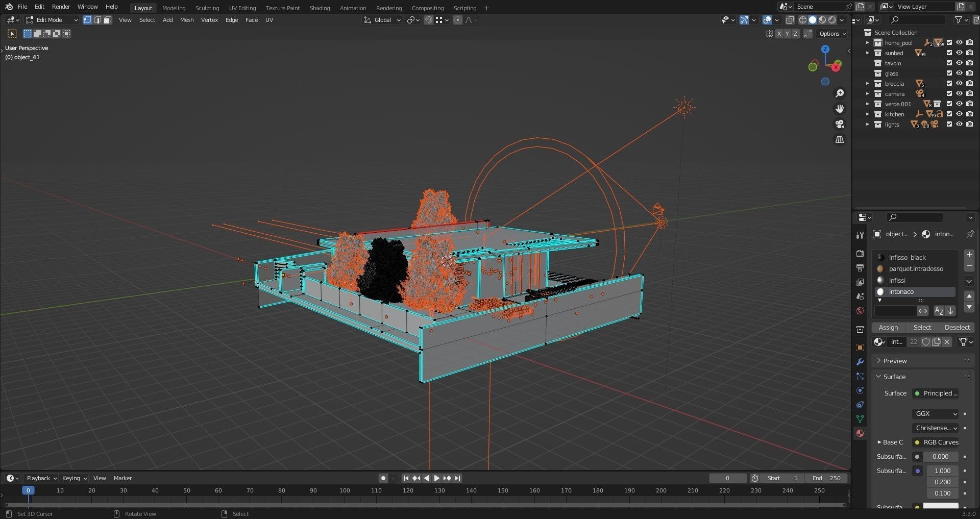Screen dimensions: 980x519
Task: Toggle X axis mesh mirror
Action: (779, 34)
